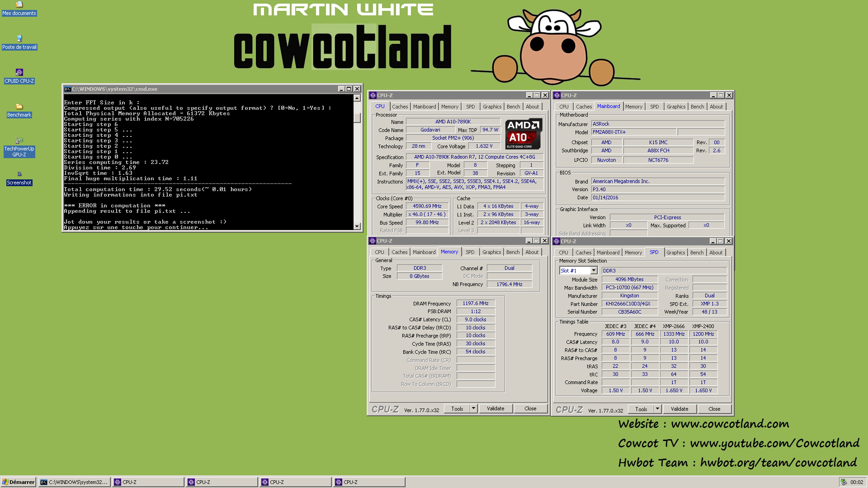Select CPU tab in Mainboard window
The width and height of the screenshot is (868, 488).
[x=564, y=107]
